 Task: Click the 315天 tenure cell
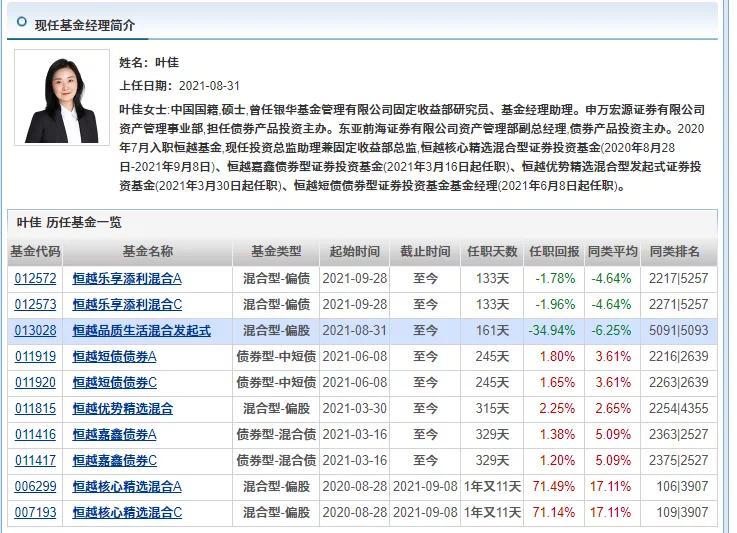tap(492, 408)
